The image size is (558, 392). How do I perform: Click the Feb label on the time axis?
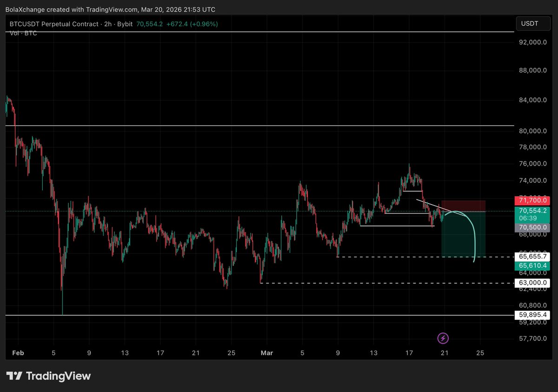18,353
